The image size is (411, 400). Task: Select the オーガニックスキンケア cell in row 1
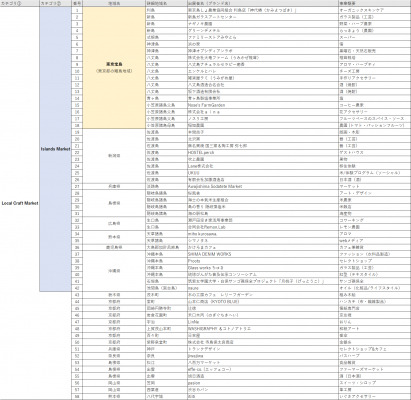coord(375,10)
